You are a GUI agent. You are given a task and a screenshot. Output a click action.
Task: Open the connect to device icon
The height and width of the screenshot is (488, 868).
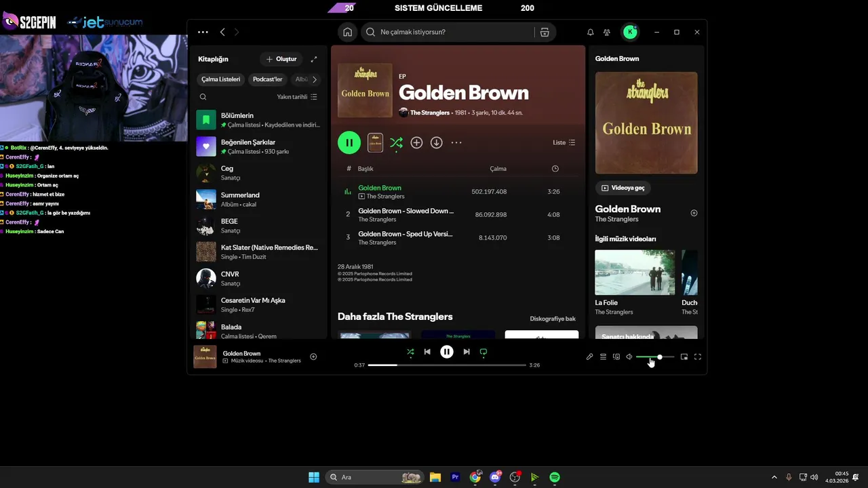(616, 357)
